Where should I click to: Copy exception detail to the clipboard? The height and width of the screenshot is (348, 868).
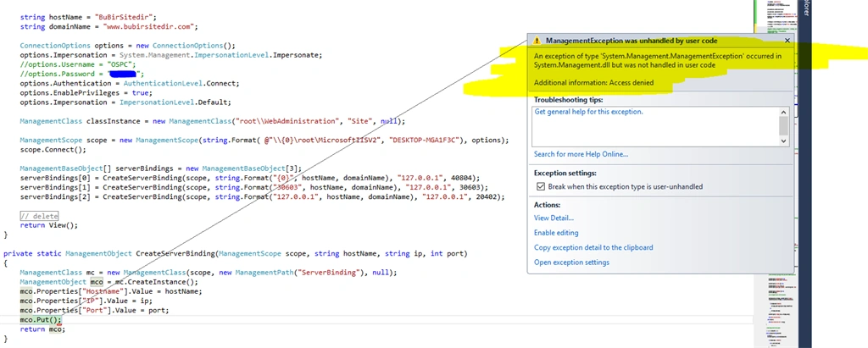click(x=593, y=248)
